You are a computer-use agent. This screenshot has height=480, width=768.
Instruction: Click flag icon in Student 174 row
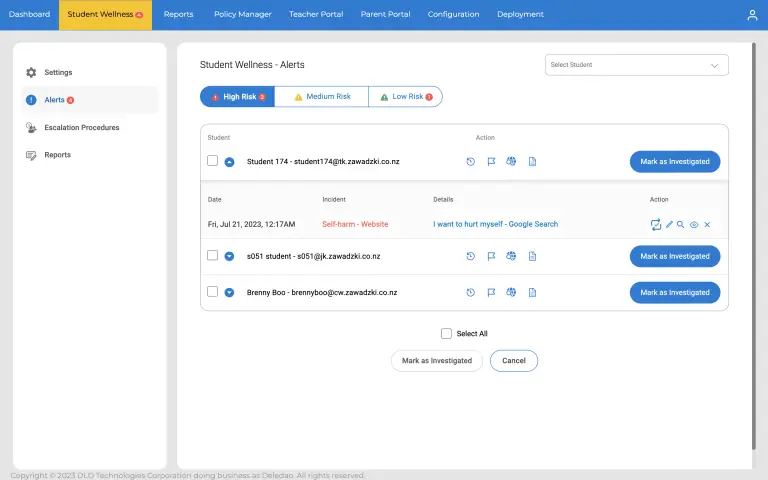491,162
